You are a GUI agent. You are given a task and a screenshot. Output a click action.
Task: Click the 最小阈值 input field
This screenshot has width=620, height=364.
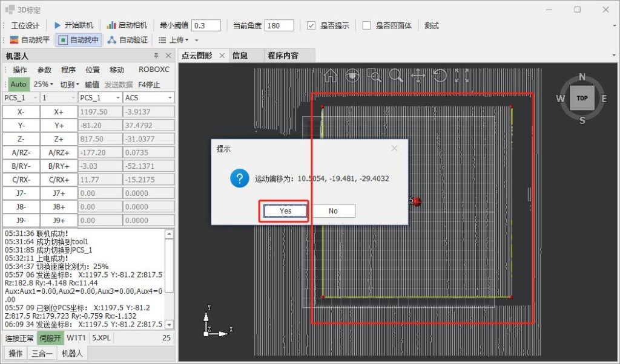click(x=206, y=25)
